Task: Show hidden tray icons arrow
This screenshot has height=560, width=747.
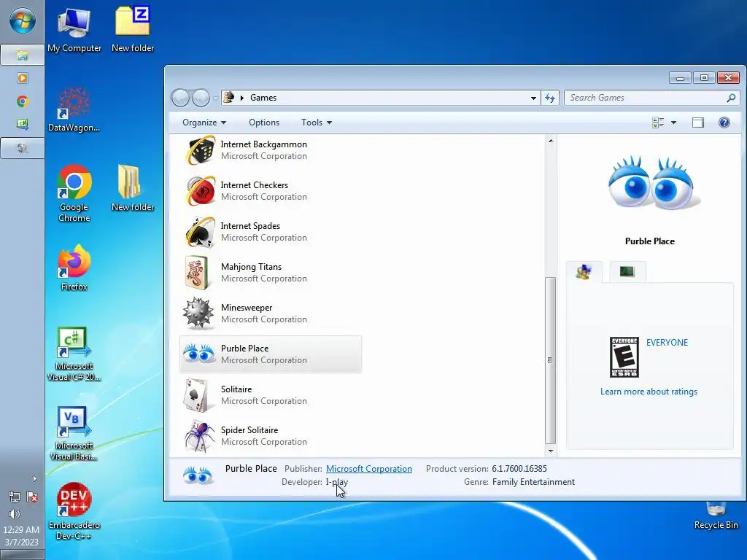Action: tap(34, 478)
